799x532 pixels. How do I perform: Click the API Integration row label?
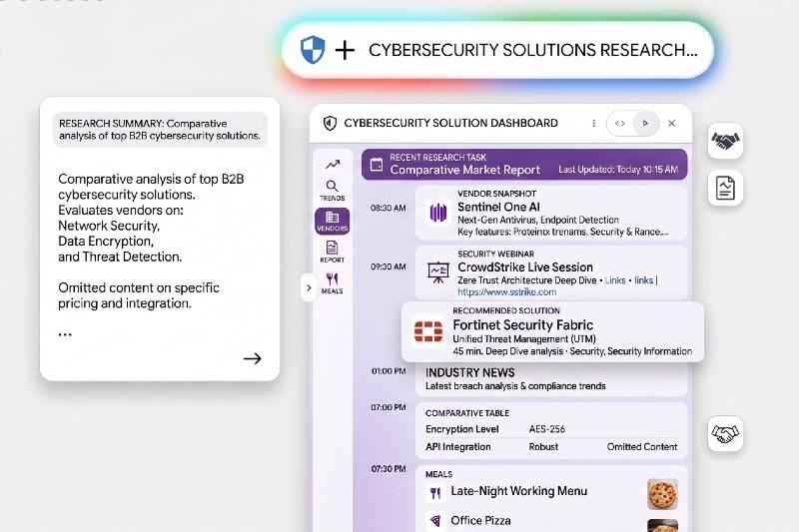click(458, 447)
